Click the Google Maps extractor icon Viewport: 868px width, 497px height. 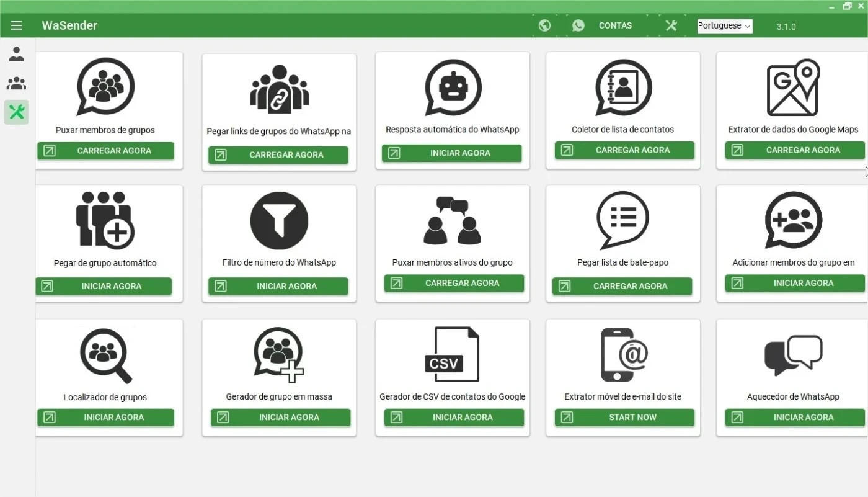(x=793, y=88)
